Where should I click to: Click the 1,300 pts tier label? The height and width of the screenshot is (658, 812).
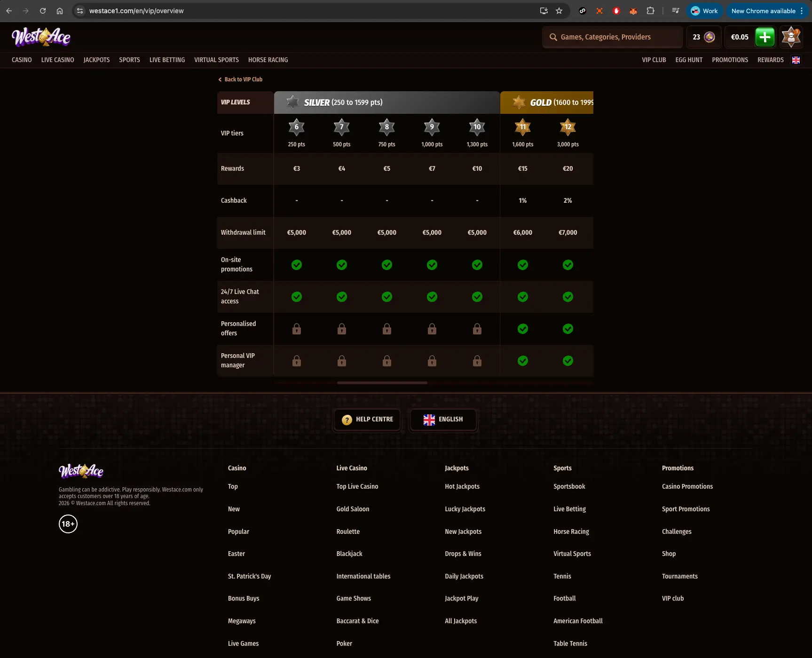[x=477, y=144]
